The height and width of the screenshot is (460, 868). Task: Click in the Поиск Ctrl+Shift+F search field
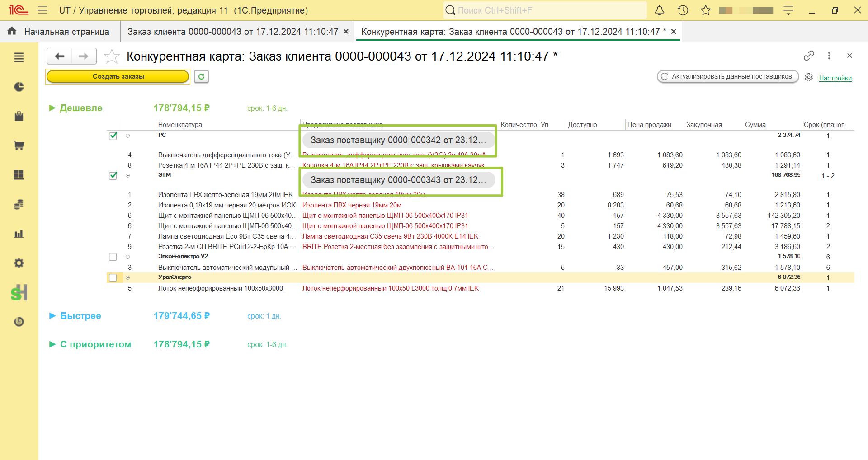[545, 10]
